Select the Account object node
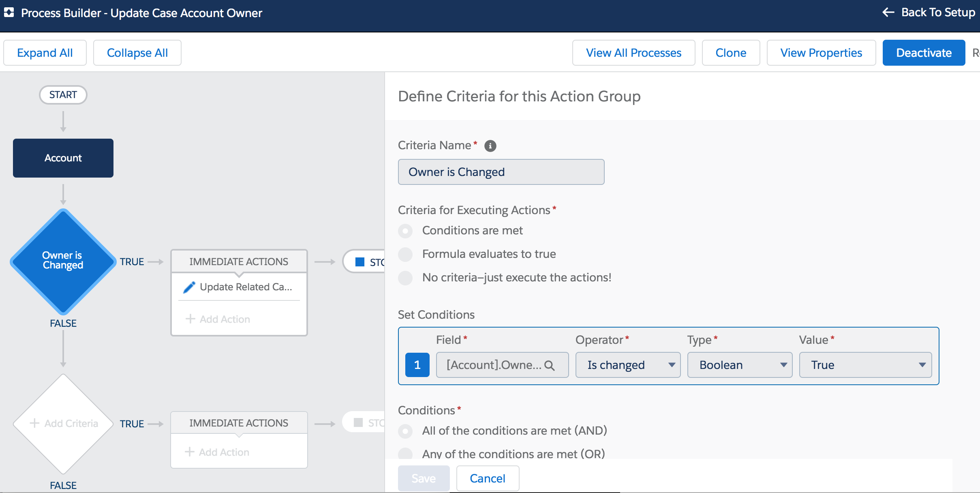The image size is (980, 493). (x=63, y=158)
